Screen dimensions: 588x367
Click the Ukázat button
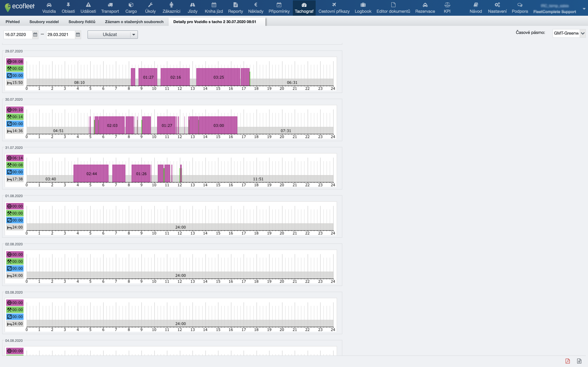(110, 34)
